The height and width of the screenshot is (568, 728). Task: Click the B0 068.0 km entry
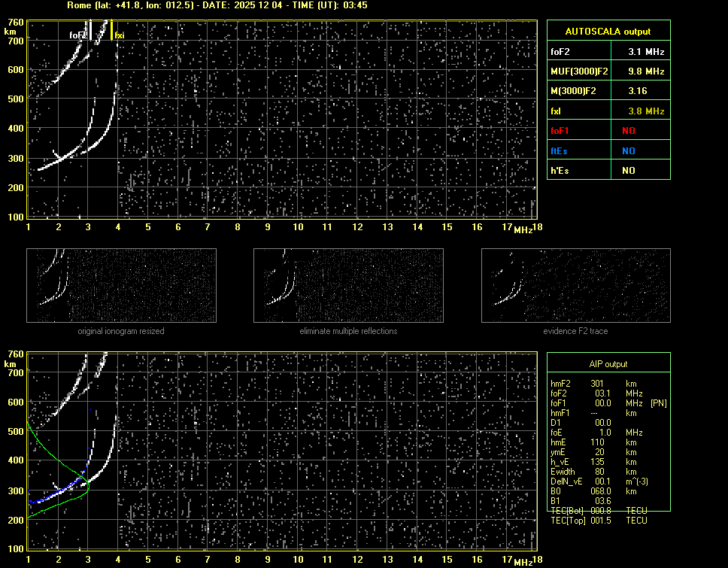(x=599, y=491)
